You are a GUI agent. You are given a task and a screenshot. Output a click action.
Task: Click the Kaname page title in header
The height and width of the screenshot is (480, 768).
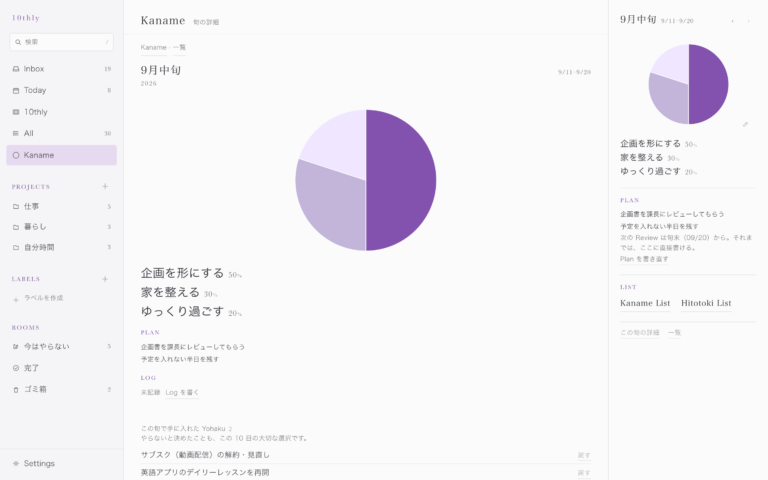163,21
